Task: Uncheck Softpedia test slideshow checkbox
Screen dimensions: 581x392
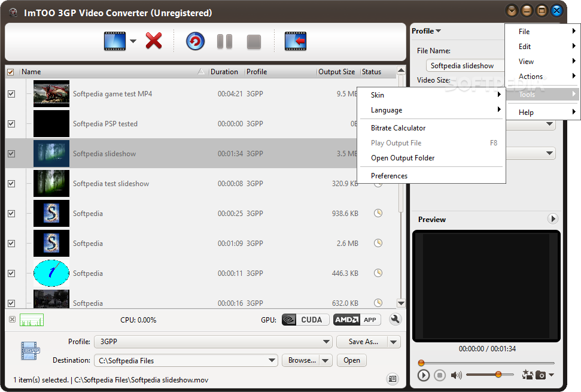Action: pyautogui.click(x=11, y=183)
